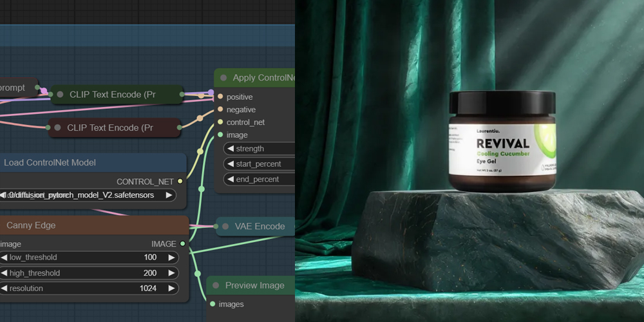The width and height of the screenshot is (644, 322).
Task: Click the CONTROL_NET output port
Action: (x=180, y=181)
